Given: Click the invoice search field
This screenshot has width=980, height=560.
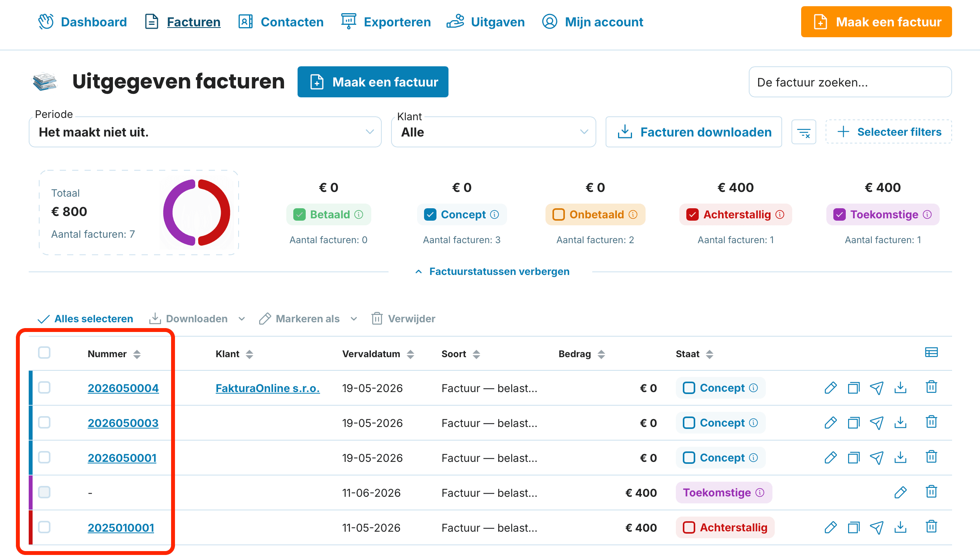Looking at the screenshot, I should [850, 82].
